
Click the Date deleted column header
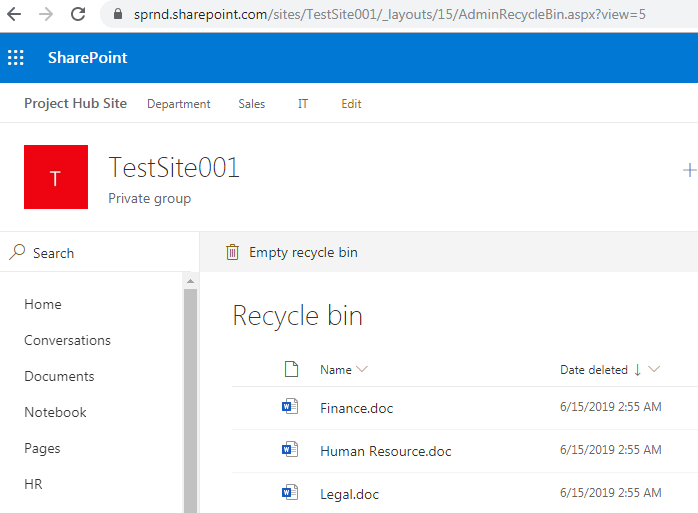coord(594,370)
